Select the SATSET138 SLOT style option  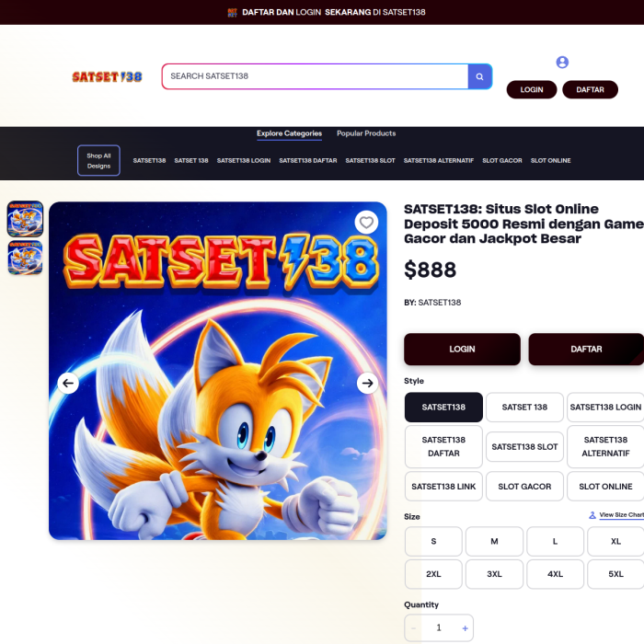[524, 446]
